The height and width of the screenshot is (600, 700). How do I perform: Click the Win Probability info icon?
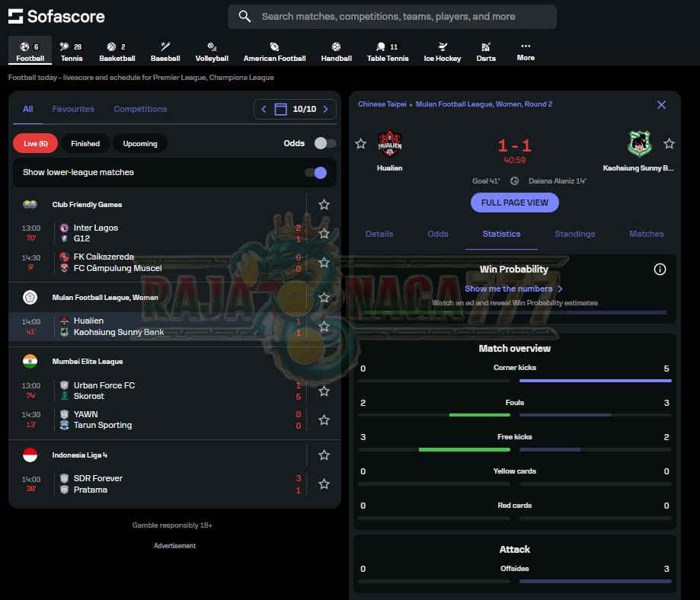point(660,270)
